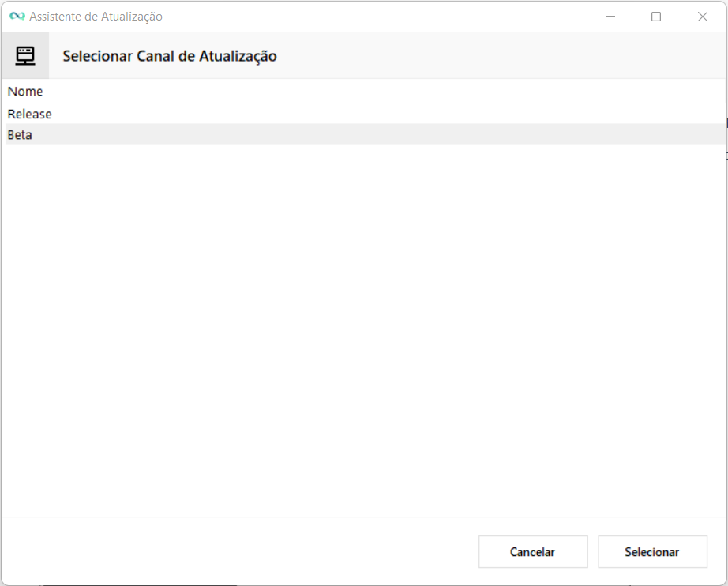Click blank title bar space beside the title
The height and width of the screenshot is (586, 728).
tap(379, 17)
